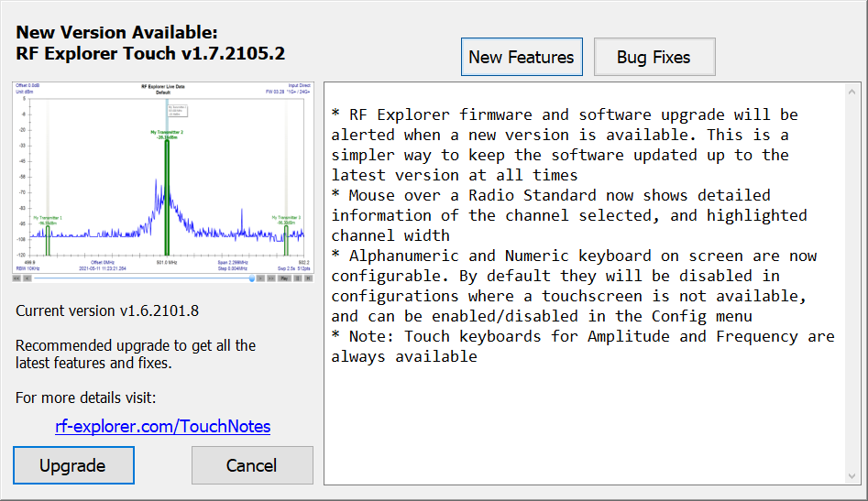Viewport: 868px width, 501px height.
Task: Click the 'Note: Touch keyboards for Amplitude' line
Action: point(583,336)
